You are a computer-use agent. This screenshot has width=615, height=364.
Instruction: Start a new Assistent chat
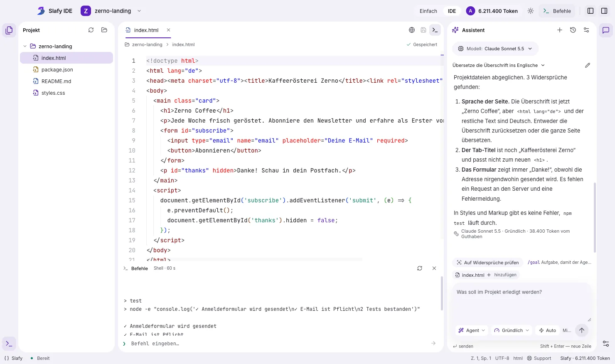tap(560, 30)
